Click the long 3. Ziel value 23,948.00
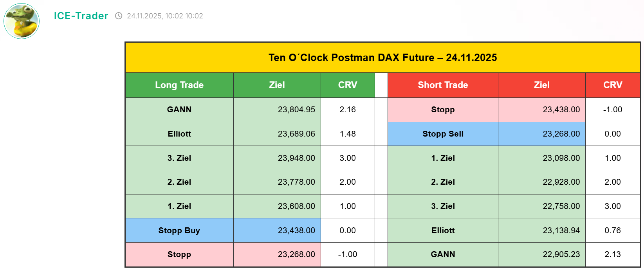 pyautogui.click(x=296, y=158)
